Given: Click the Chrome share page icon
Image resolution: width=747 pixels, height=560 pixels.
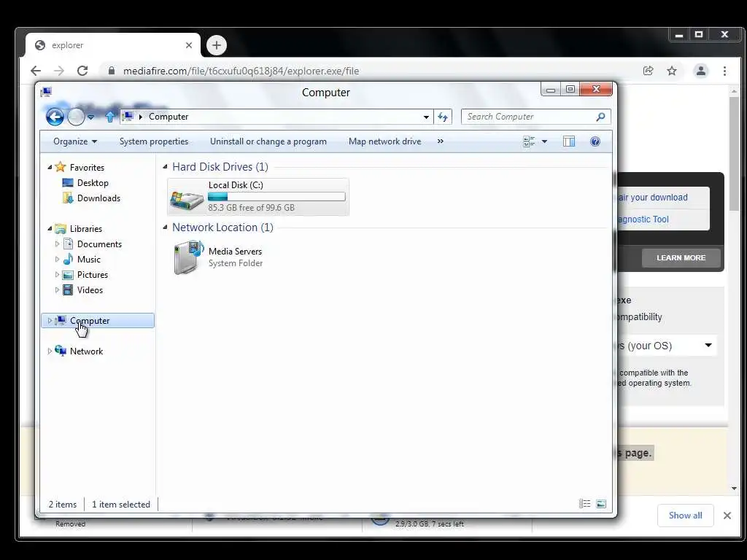Looking at the screenshot, I should [x=648, y=71].
